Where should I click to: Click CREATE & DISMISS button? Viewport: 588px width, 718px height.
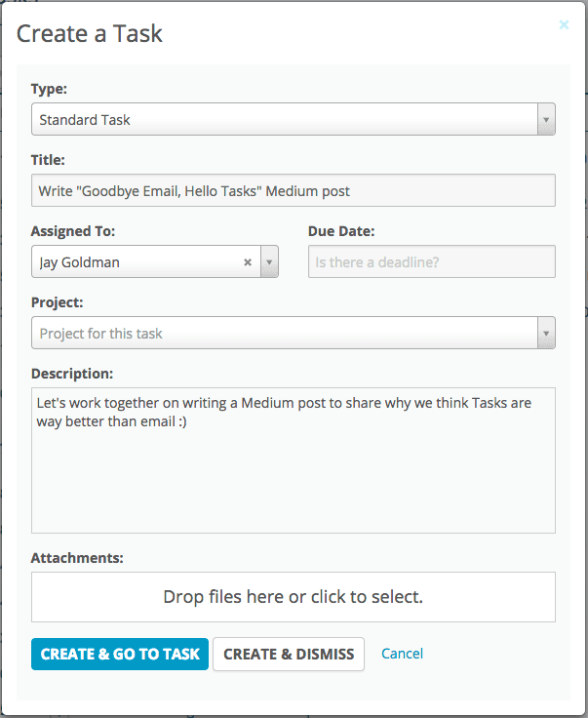289,654
